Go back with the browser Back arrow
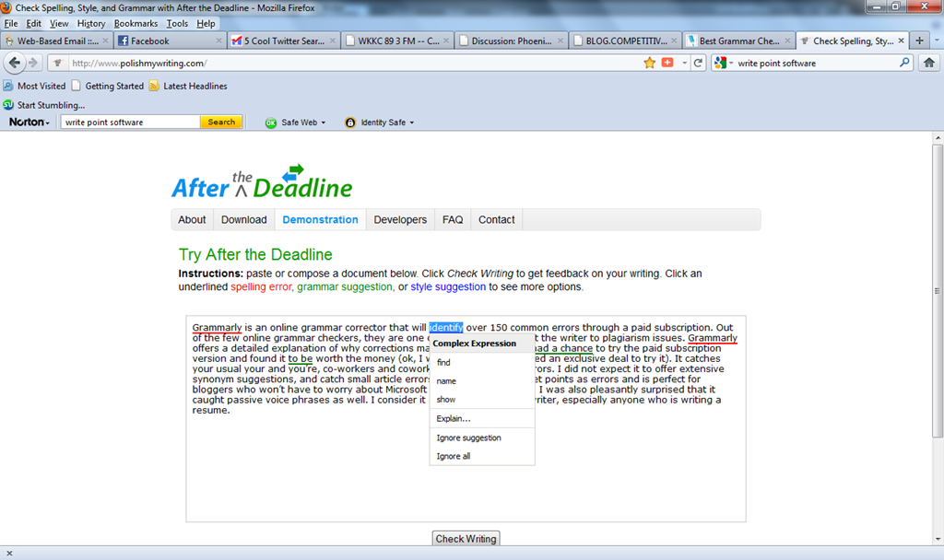This screenshot has height=560, width=944. pyautogui.click(x=15, y=63)
